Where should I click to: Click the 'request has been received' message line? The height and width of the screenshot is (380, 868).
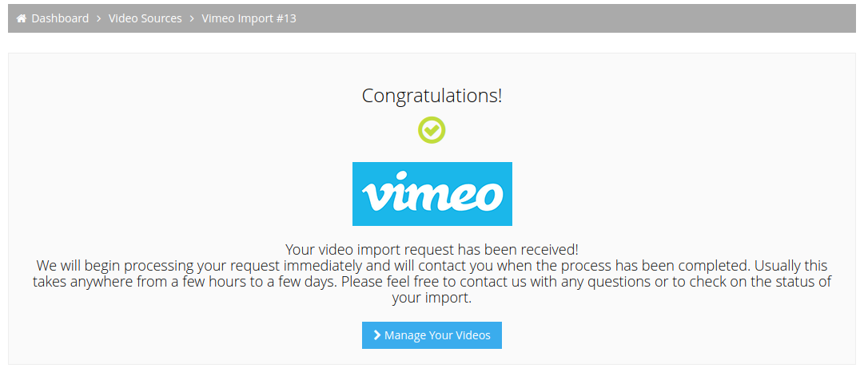click(432, 249)
